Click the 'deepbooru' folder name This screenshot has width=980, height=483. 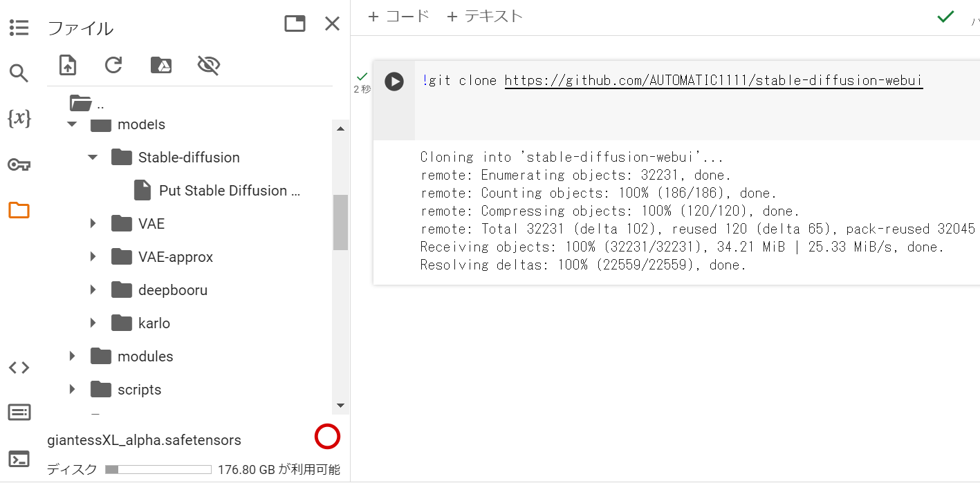173,290
